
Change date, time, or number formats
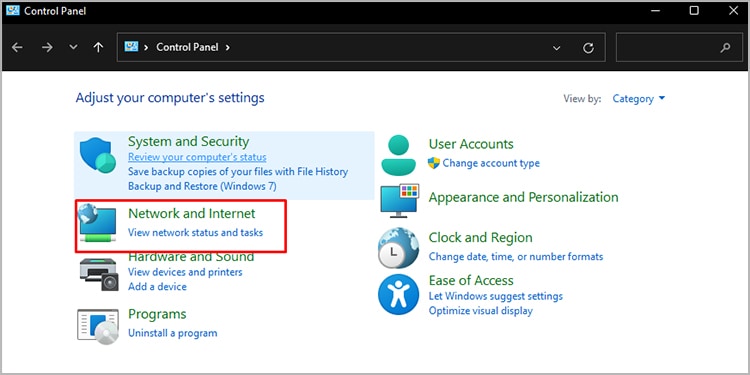click(x=516, y=256)
